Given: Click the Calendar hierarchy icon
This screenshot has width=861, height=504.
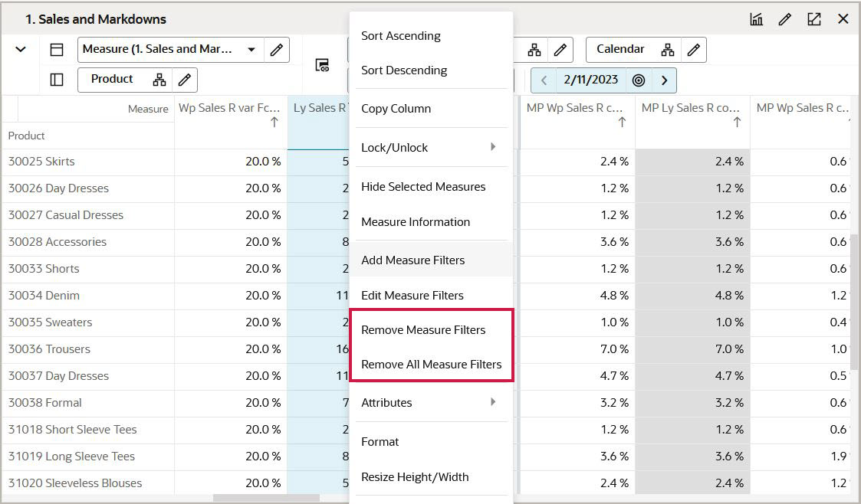Looking at the screenshot, I should click(667, 49).
